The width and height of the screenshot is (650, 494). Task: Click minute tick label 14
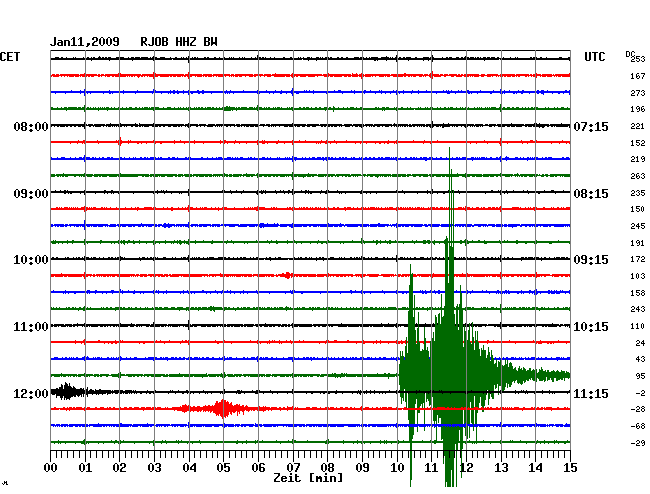(536, 467)
